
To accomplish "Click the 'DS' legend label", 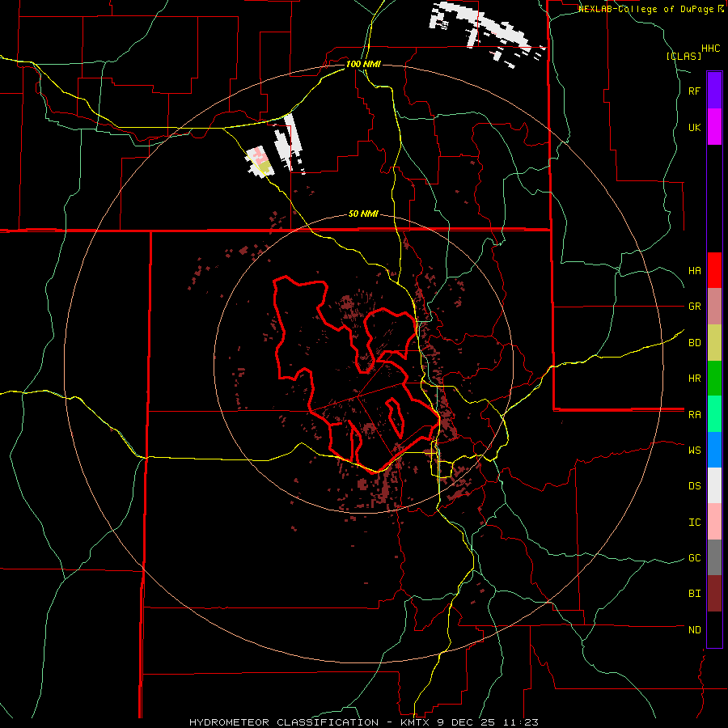I will point(695,486).
